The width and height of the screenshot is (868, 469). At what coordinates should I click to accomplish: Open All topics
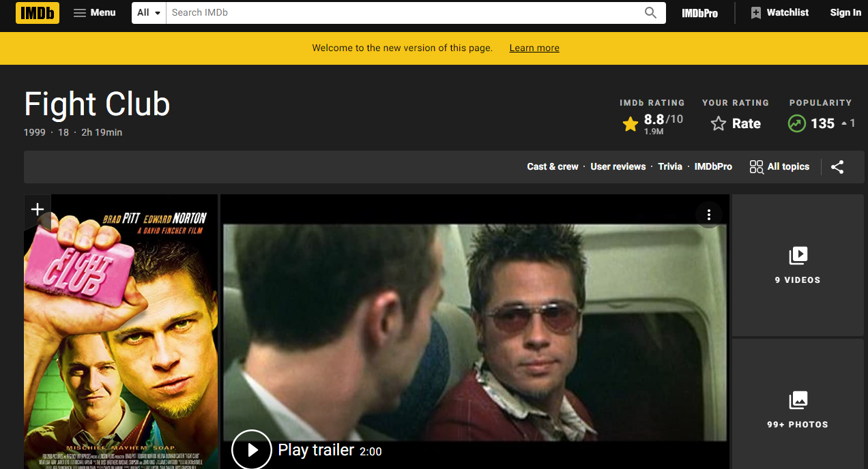tap(779, 167)
